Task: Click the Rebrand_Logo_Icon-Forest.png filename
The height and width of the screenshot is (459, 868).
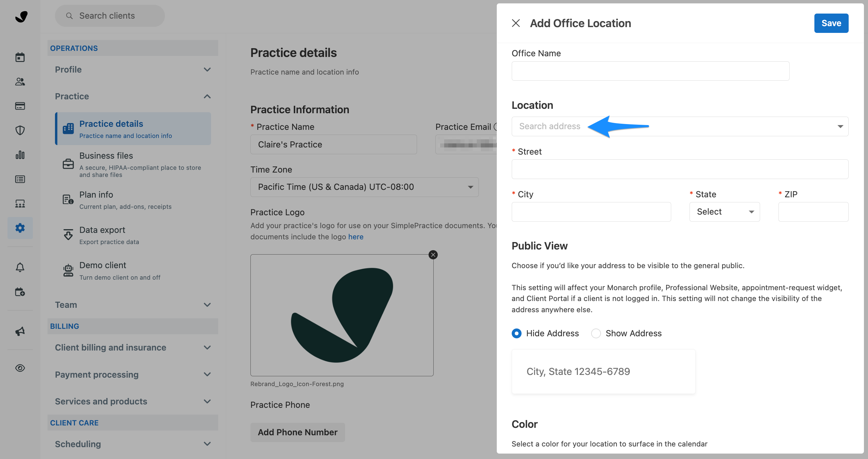Action: click(297, 384)
